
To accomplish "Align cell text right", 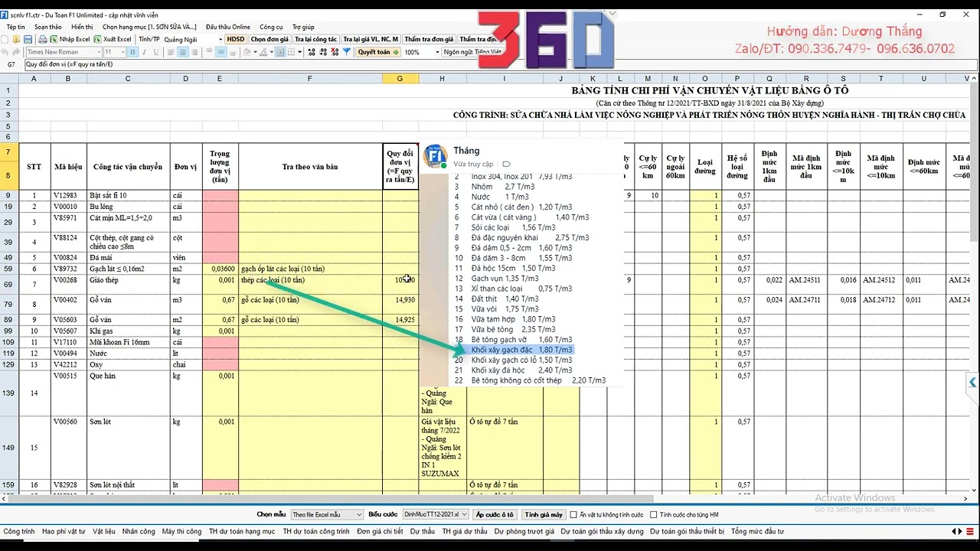I will (194, 52).
